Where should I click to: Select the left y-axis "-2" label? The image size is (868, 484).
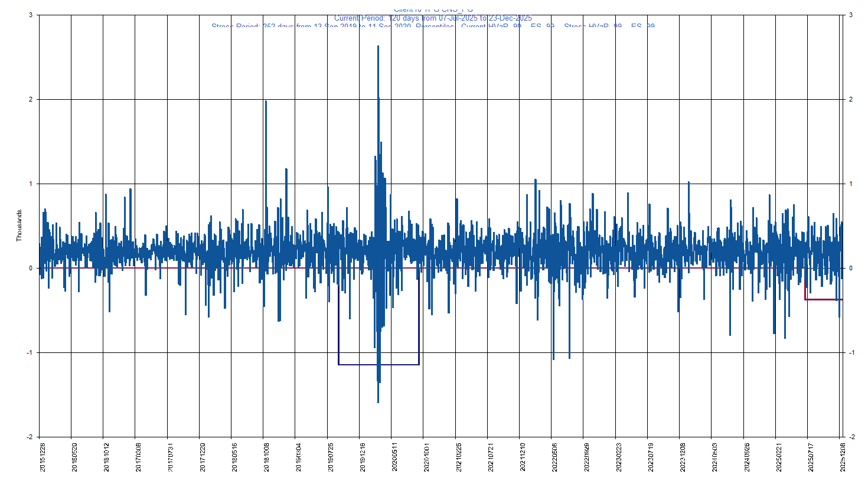click(30, 437)
